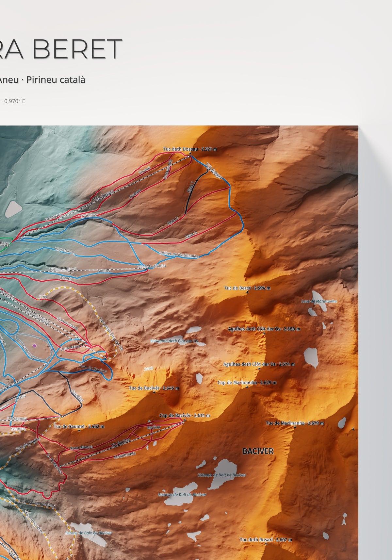Click the "Ticolet" piste label
The height and width of the screenshot is (560, 392).
(145, 170)
